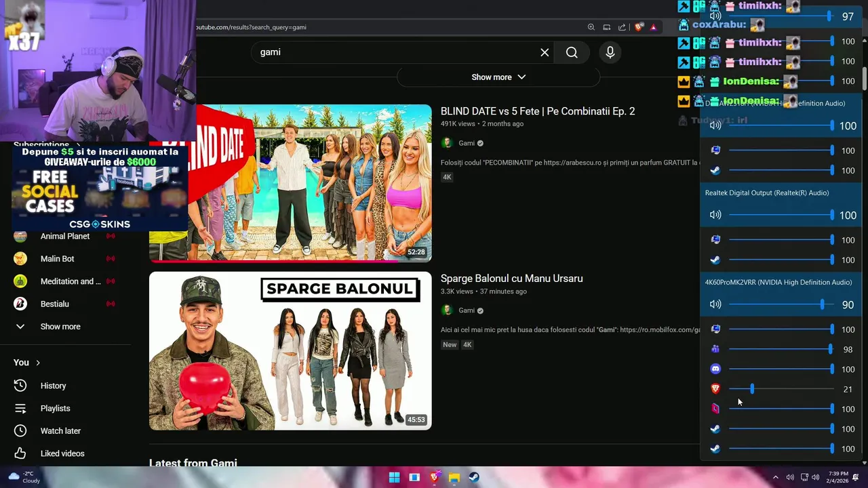Click the Playlists icon in sidebar

pos(20,408)
